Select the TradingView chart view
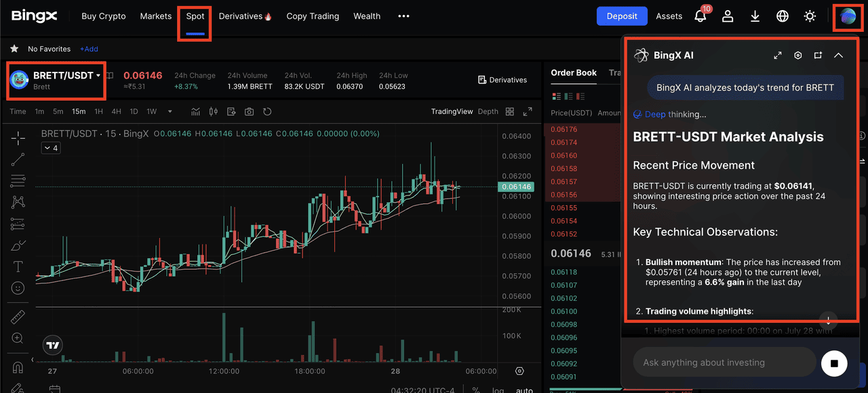 coord(452,112)
